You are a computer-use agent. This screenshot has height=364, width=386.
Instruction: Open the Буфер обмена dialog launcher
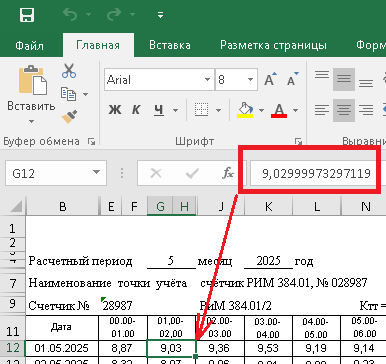click(x=91, y=142)
